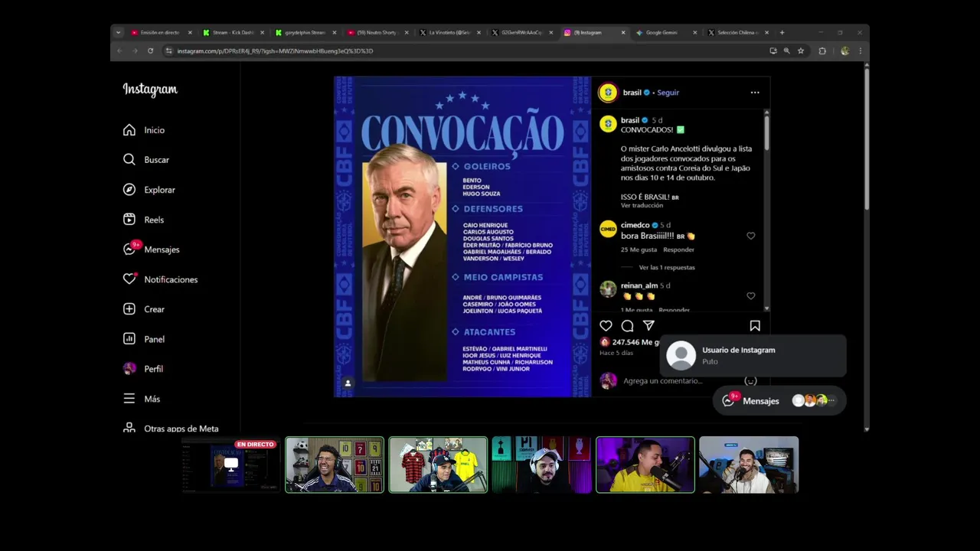Open Perfil from sidebar
The image size is (980, 551).
143,369
